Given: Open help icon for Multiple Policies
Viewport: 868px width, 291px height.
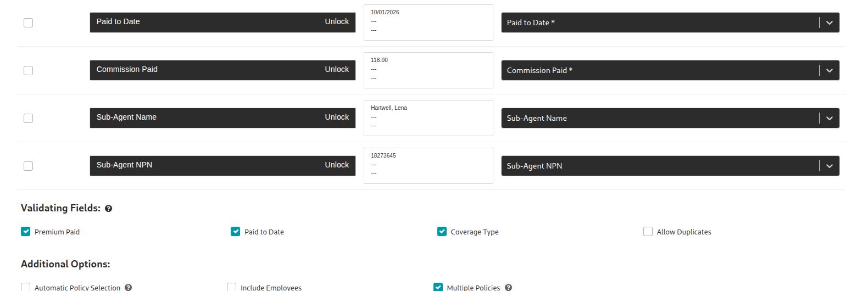Looking at the screenshot, I should tap(508, 287).
